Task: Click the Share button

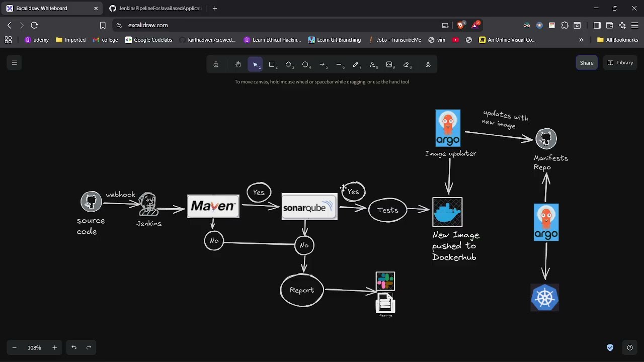Action: (587, 63)
